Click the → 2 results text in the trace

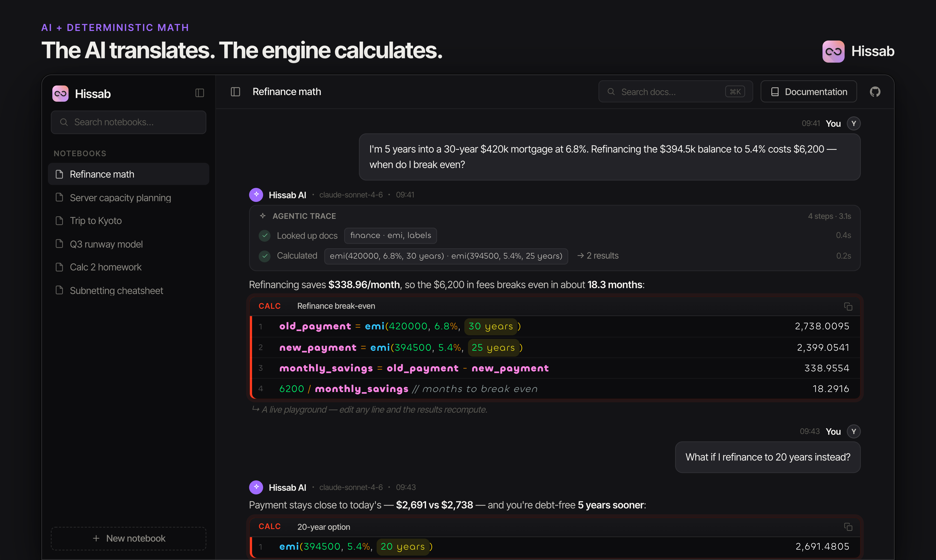[x=598, y=256]
